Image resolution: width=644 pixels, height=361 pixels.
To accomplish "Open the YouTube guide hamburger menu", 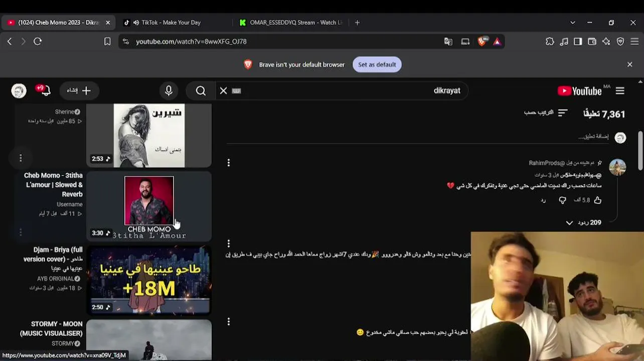I will point(620,91).
